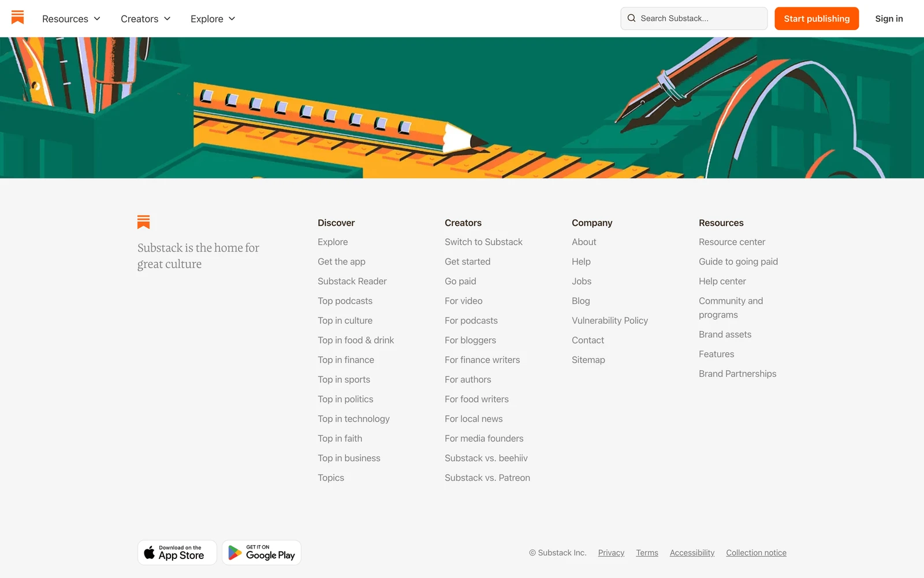Click the search magnifier icon

(631, 18)
